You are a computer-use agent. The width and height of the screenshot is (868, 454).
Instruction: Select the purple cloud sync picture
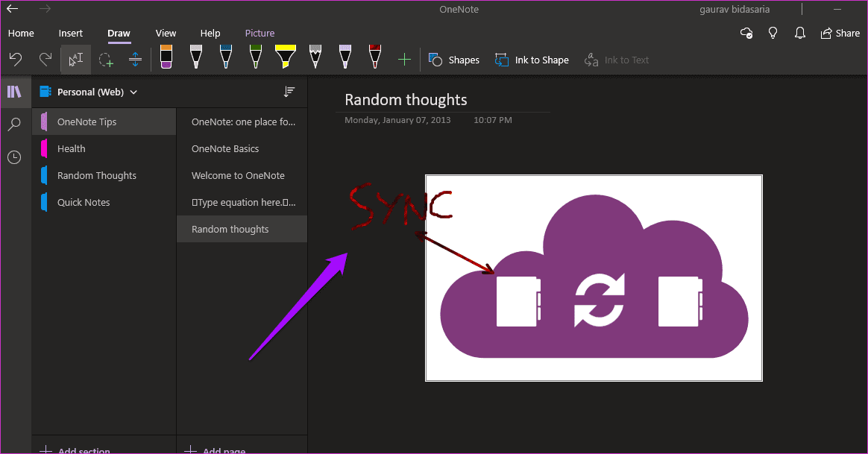594,278
